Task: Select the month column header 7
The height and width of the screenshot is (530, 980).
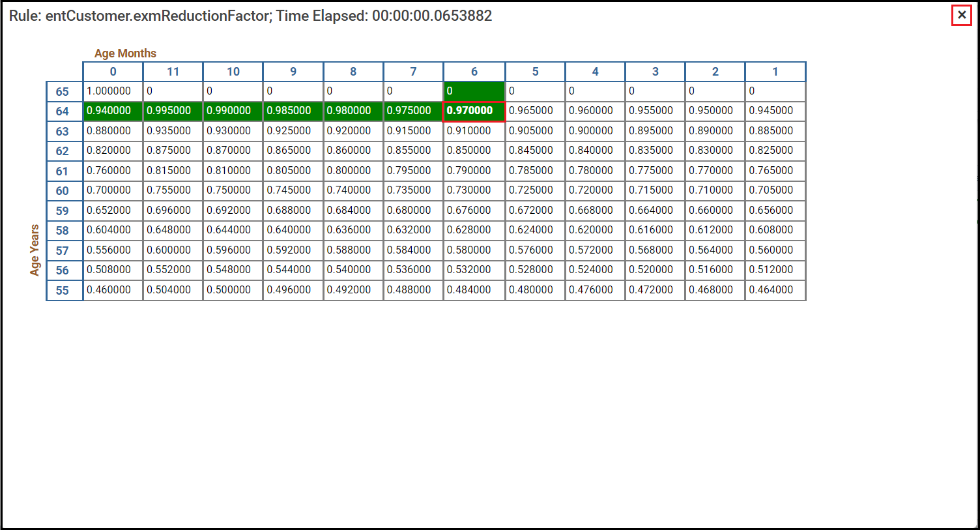Action: (x=413, y=72)
